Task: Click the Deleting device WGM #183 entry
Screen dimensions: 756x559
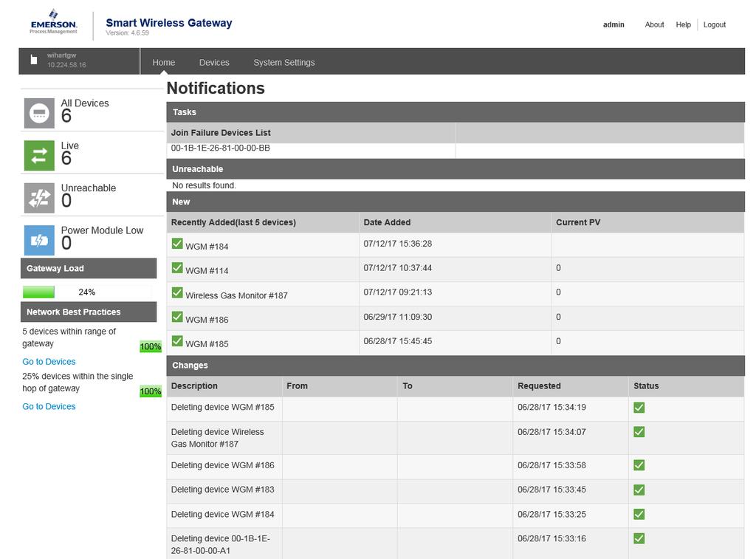Action: click(x=223, y=490)
